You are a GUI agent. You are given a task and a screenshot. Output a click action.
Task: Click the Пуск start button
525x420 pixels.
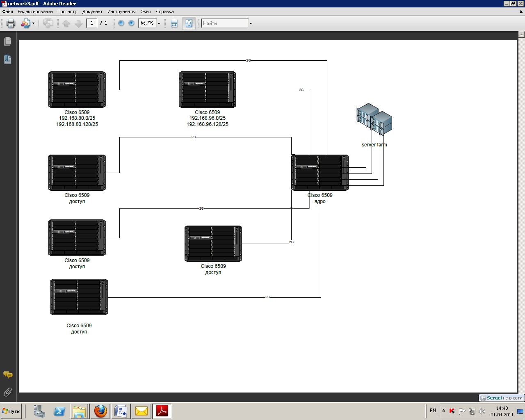tap(11, 411)
